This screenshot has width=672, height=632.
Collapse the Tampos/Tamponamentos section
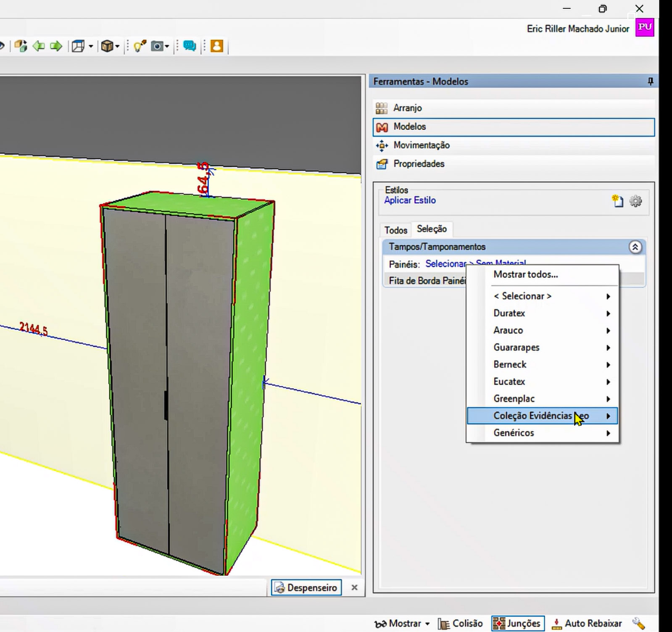[x=635, y=247]
